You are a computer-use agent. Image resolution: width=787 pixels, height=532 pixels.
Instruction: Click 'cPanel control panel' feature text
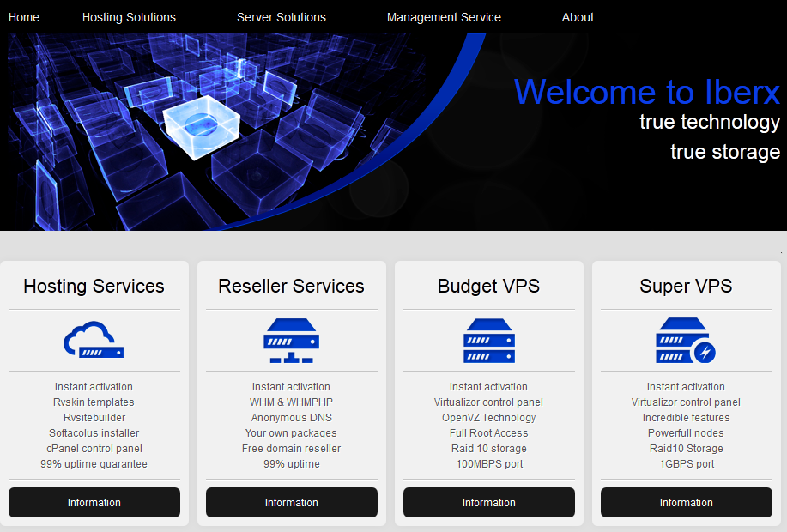point(94,449)
